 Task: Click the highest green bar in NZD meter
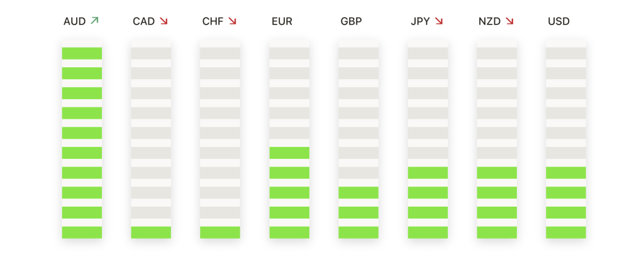click(x=497, y=173)
